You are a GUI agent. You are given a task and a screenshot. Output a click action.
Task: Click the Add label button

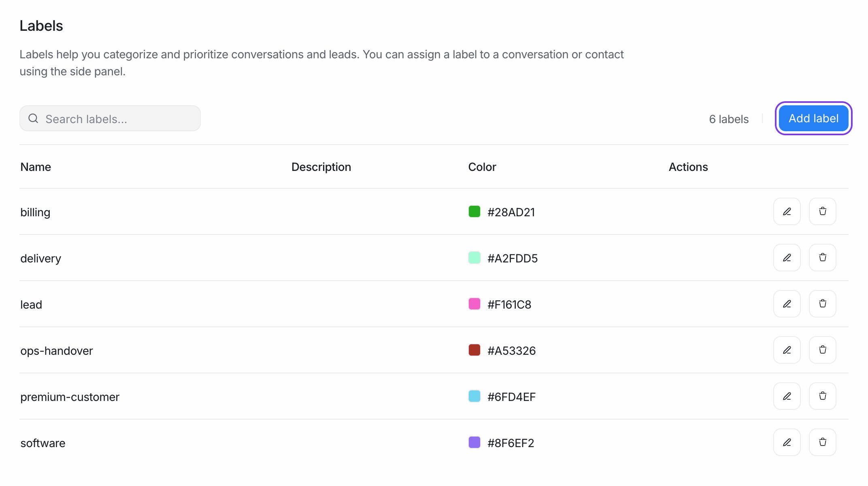coord(813,118)
